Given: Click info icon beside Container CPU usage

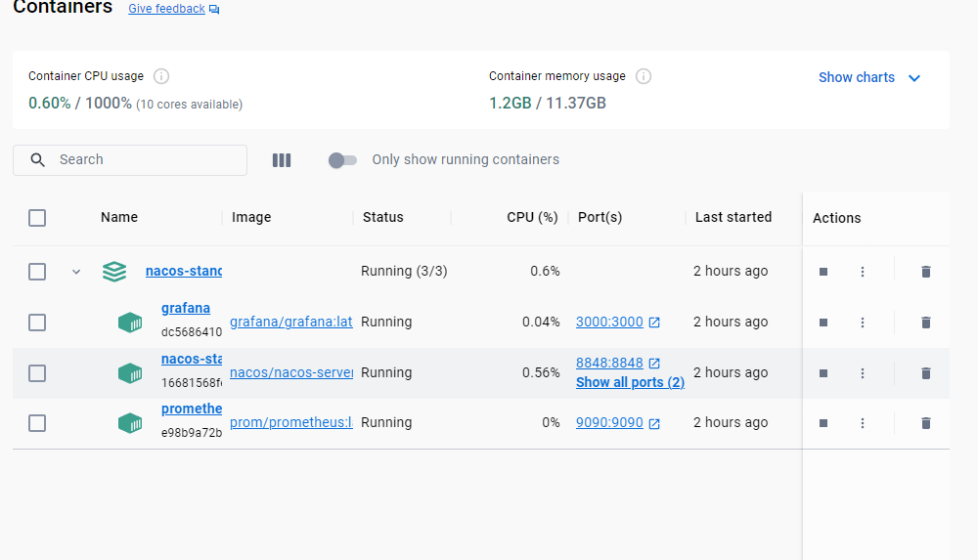Looking at the screenshot, I should click(162, 76).
